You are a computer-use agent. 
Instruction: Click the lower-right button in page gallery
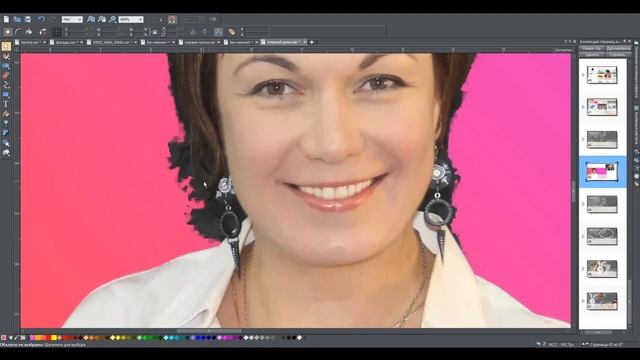pos(618,54)
